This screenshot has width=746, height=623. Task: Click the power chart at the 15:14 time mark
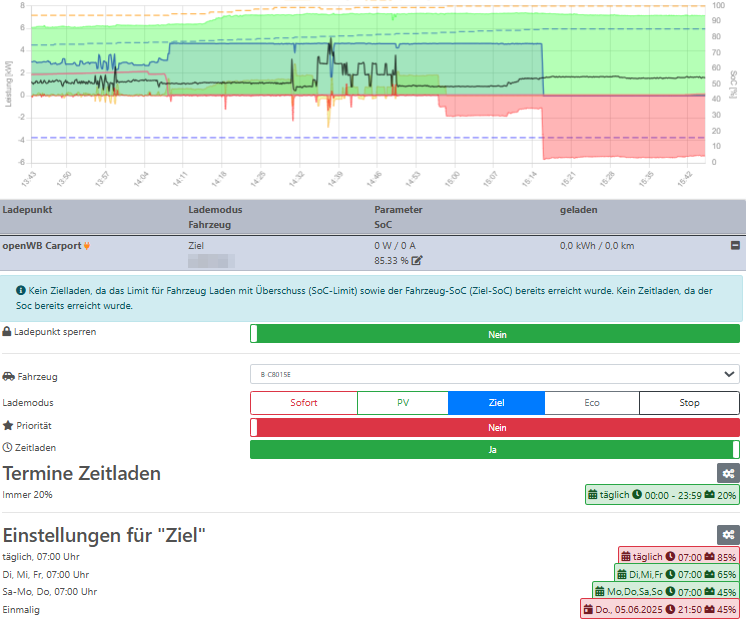coord(532,83)
